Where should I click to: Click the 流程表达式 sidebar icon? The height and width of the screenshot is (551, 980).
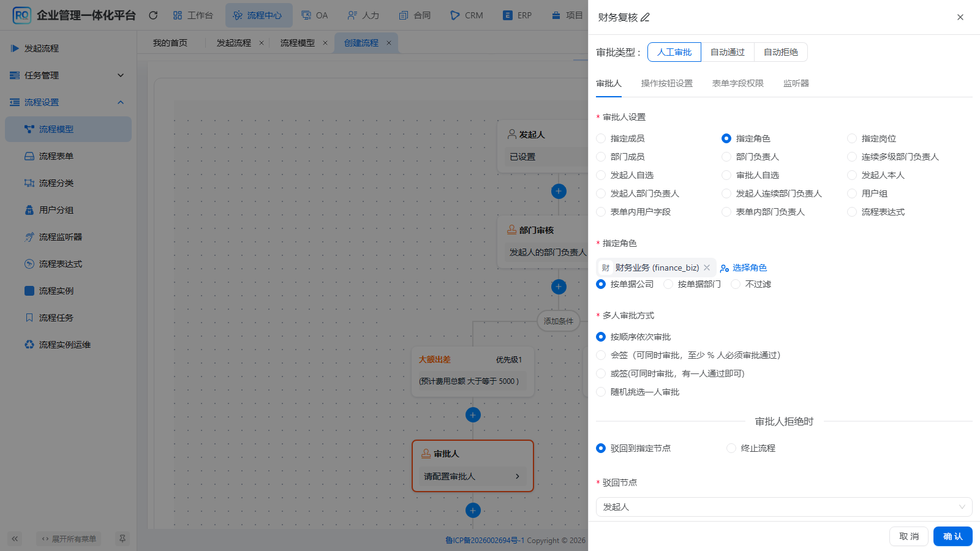click(29, 264)
